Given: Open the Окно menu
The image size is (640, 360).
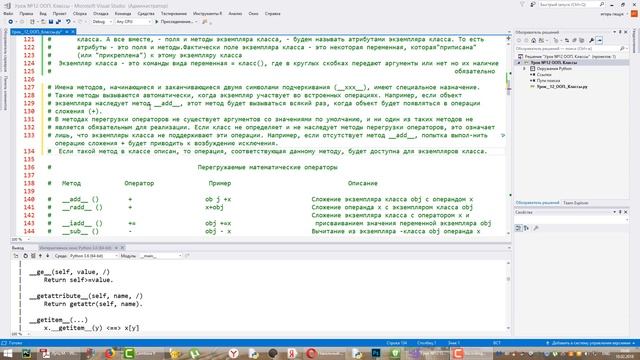Looking at the screenshot, I should [253, 13].
